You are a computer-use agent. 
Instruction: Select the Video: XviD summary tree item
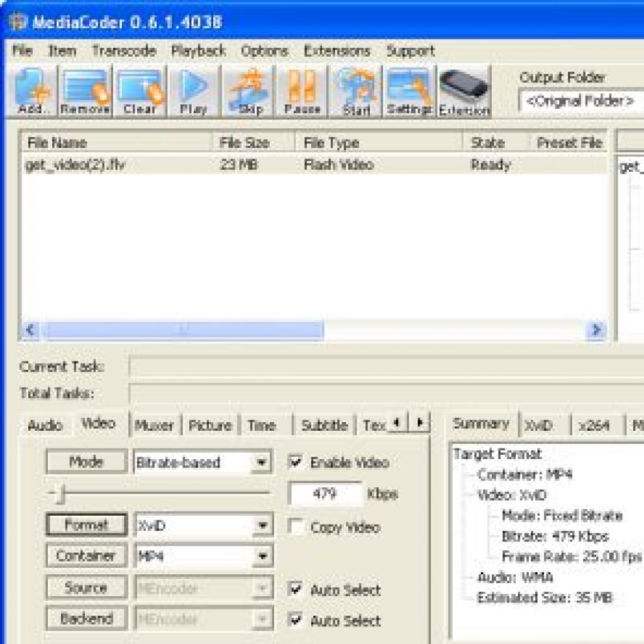point(511,495)
